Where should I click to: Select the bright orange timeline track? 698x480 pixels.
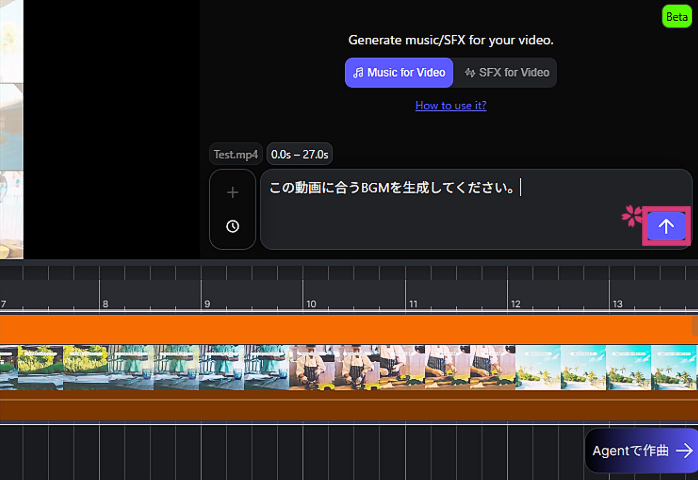(349, 329)
